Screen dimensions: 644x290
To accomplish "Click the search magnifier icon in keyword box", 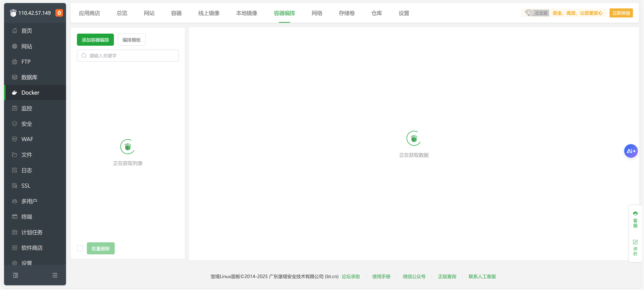I will (84, 55).
